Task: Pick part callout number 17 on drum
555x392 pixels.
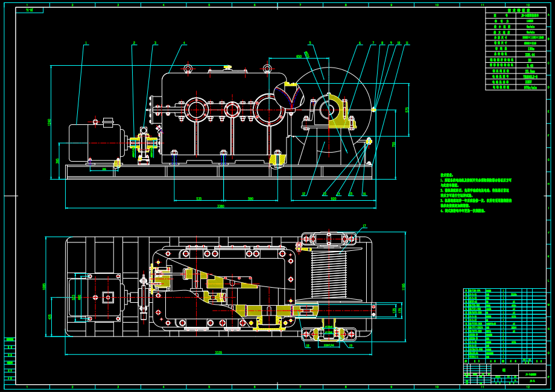Action: pos(364,226)
